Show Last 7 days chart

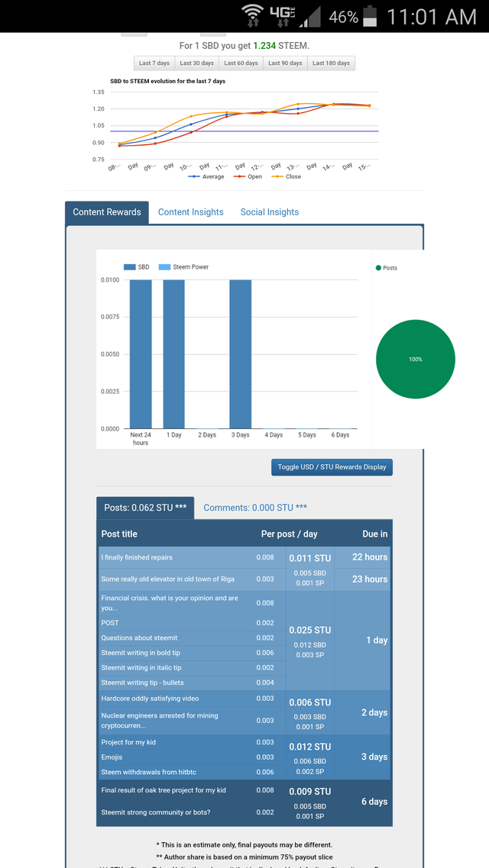(154, 63)
